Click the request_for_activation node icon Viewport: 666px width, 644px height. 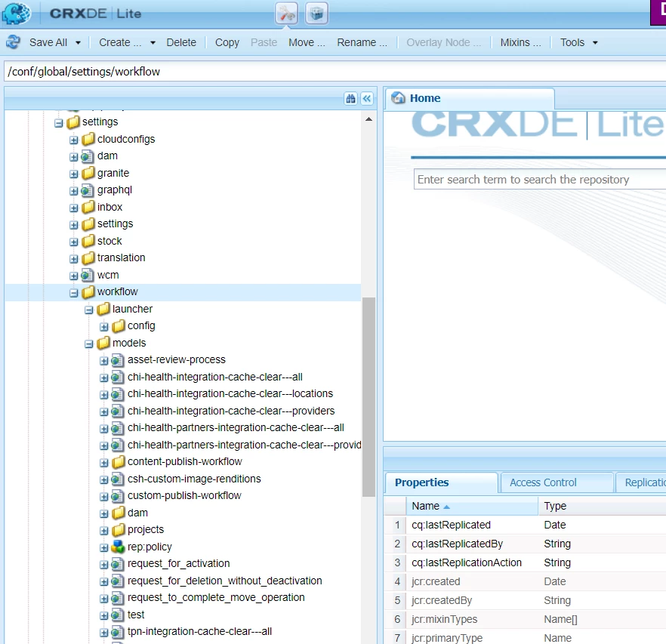117,564
